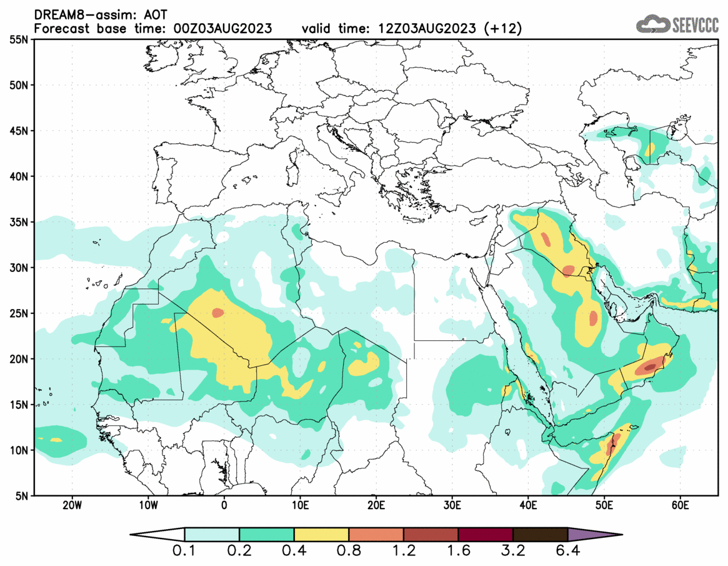Screen dimensions: 728x566
Task: Click the '40N' latitude label
Action: pos(19,176)
